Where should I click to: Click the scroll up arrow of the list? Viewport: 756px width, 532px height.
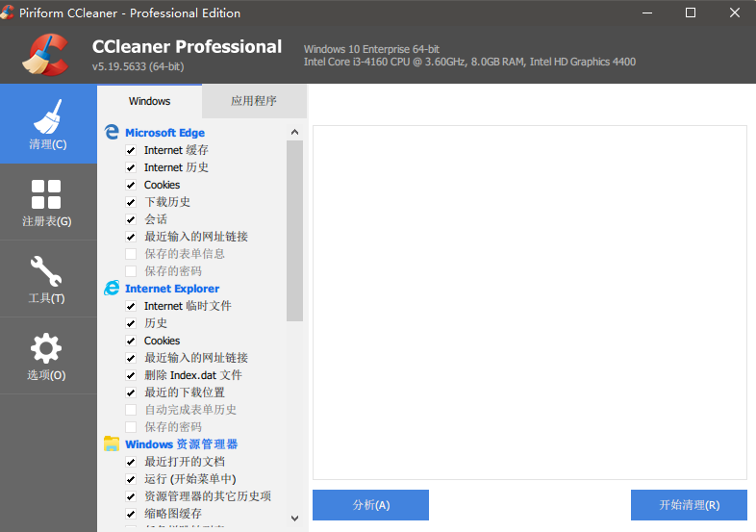(294, 132)
